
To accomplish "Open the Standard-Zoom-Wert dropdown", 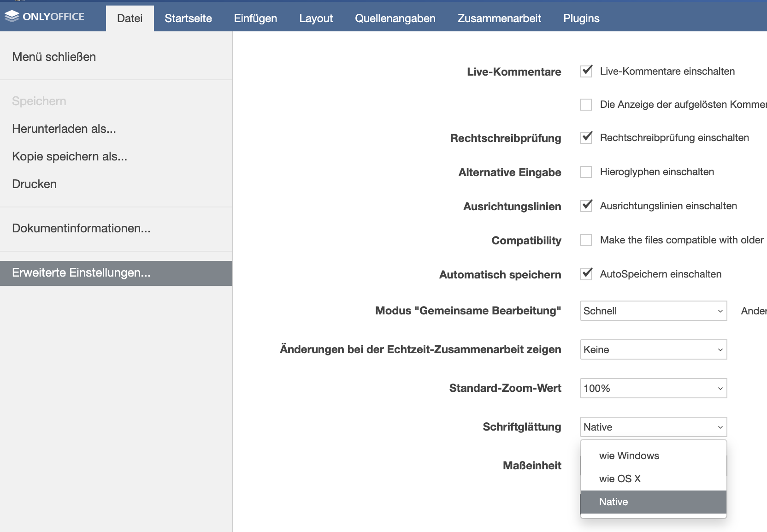I will (x=653, y=388).
